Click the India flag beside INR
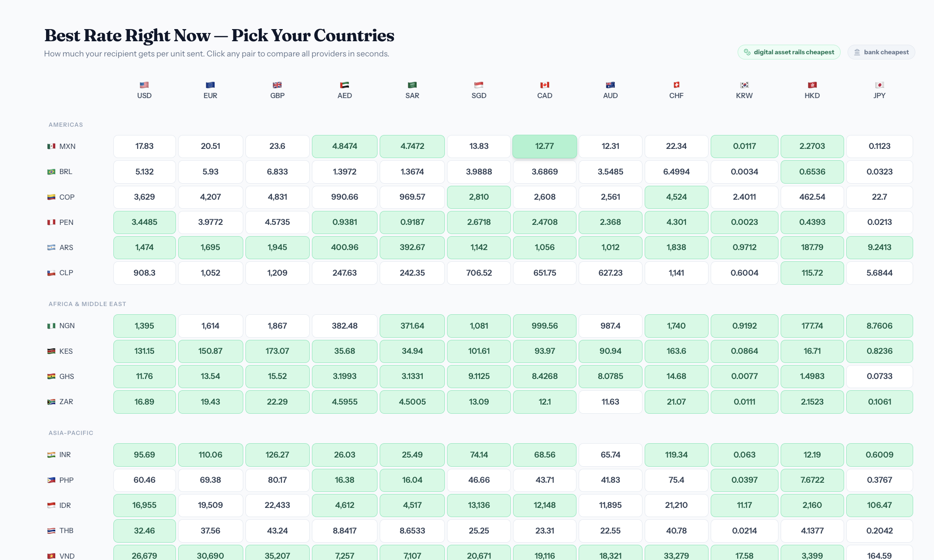The height and width of the screenshot is (560, 934). point(51,455)
